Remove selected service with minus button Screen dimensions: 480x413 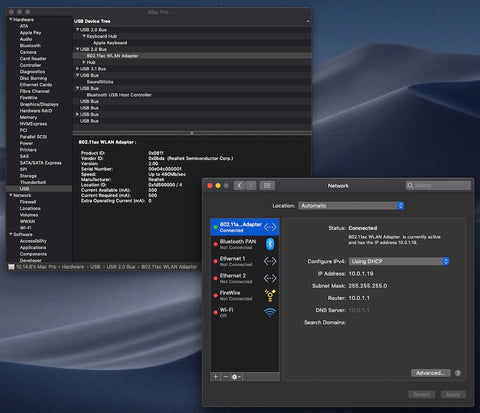point(226,377)
